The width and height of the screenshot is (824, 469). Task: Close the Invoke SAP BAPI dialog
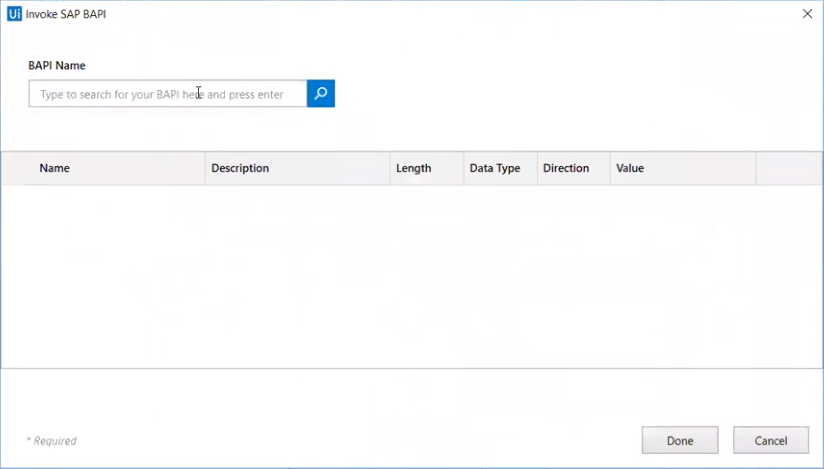807,14
